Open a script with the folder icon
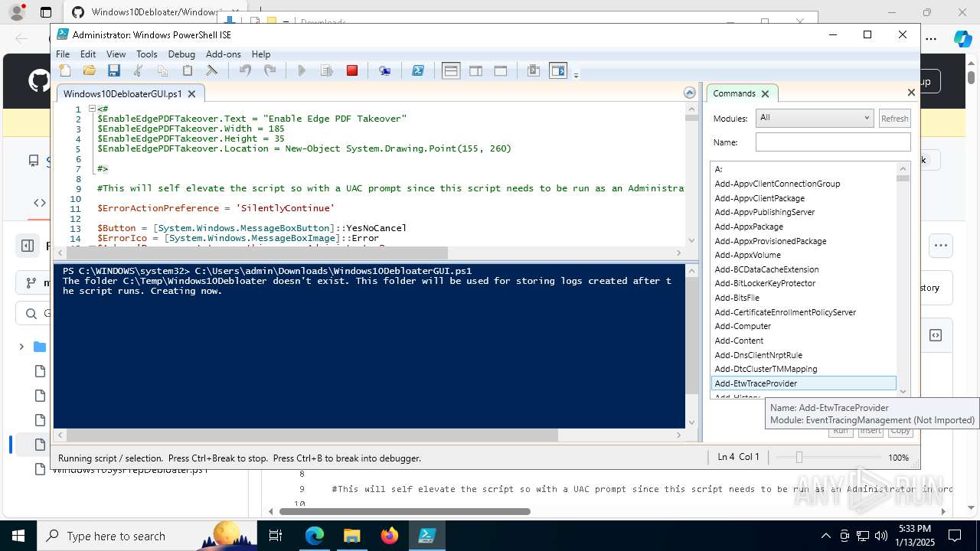 coord(90,70)
